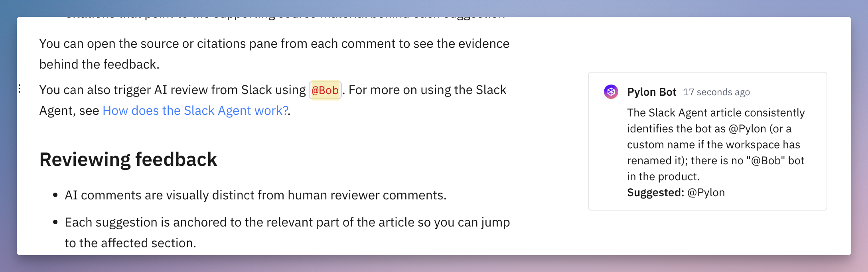Click the text "to the affected section."
868x272 pixels.
coord(130,243)
